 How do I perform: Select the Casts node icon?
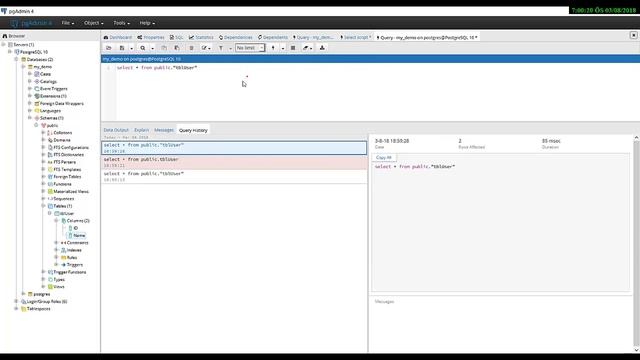coord(37,74)
